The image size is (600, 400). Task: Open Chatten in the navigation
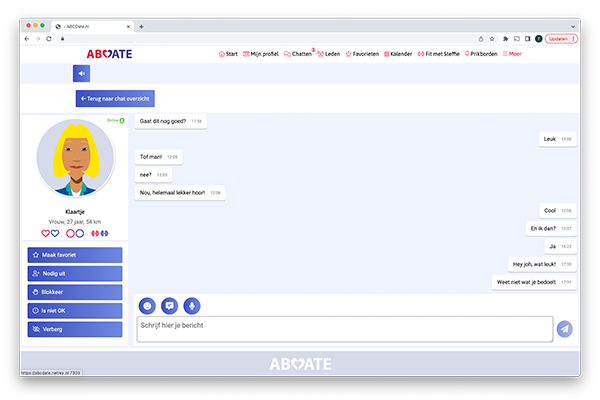[x=298, y=54]
